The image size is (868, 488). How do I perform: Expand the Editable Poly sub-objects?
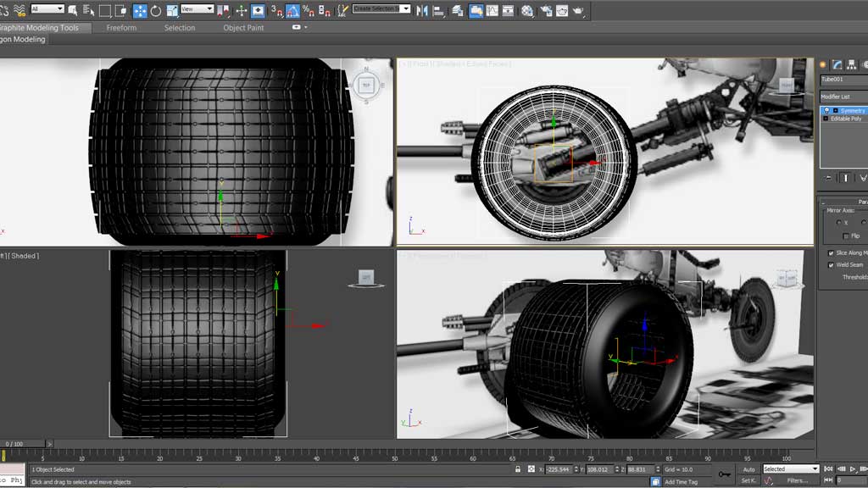tap(826, 119)
